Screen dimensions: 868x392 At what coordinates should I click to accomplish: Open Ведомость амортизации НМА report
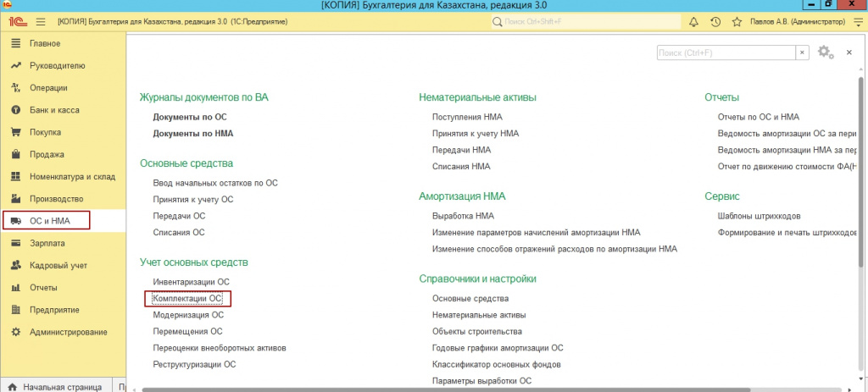[x=787, y=151]
